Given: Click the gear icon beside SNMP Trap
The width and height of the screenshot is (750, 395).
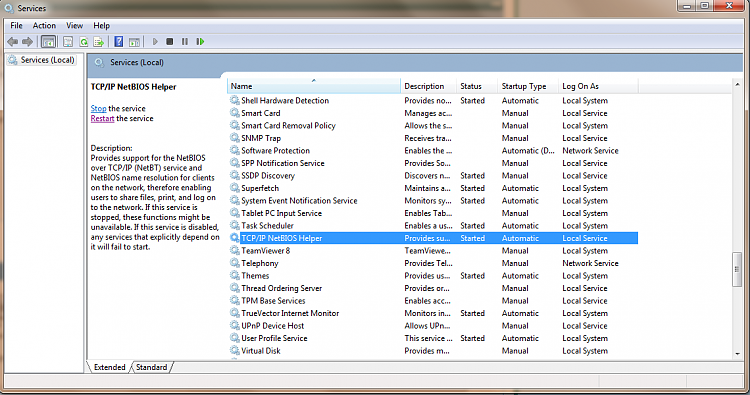Looking at the screenshot, I should (234, 138).
